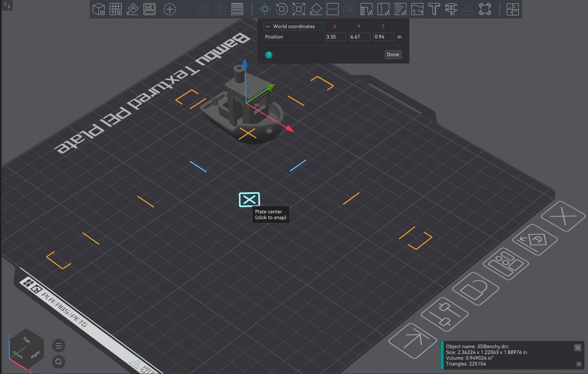Select the Rotate tool
Viewport: 588px width, 374px height.
pos(282,9)
